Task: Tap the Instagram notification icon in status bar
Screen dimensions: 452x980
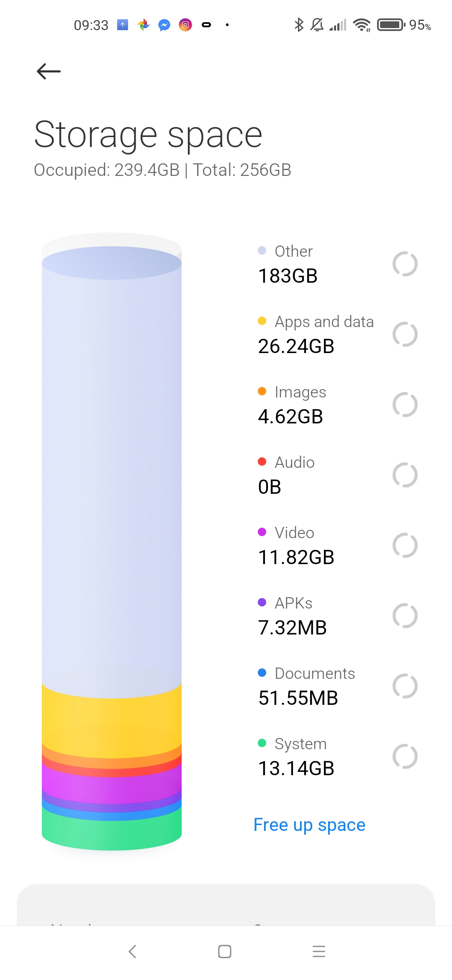Action: [x=185, y=25]
